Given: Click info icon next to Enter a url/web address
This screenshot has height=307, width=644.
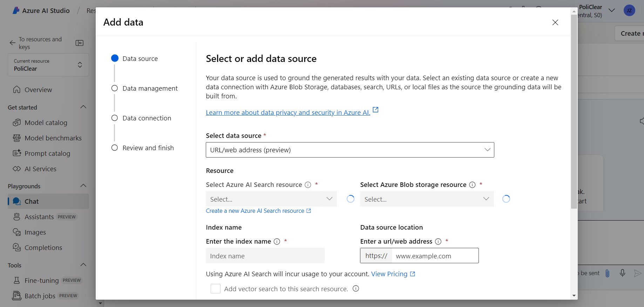Looking at the screenshot, I should tap(438, 242).
